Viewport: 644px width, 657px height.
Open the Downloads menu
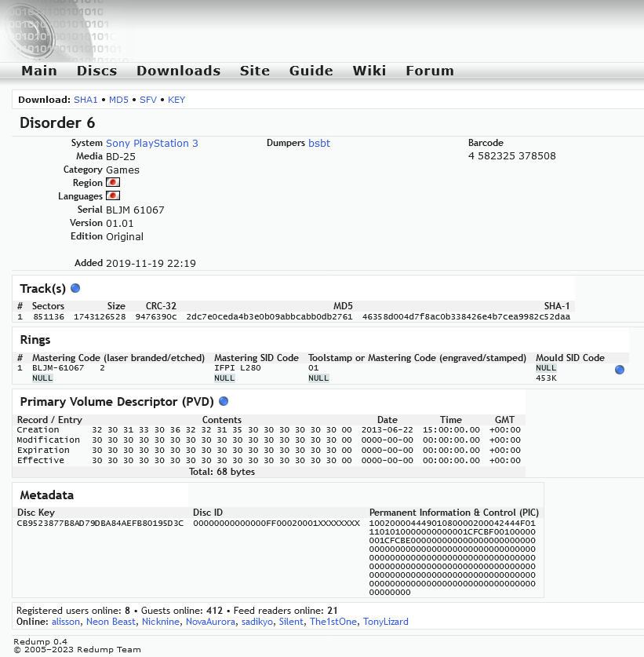[178, 71]
